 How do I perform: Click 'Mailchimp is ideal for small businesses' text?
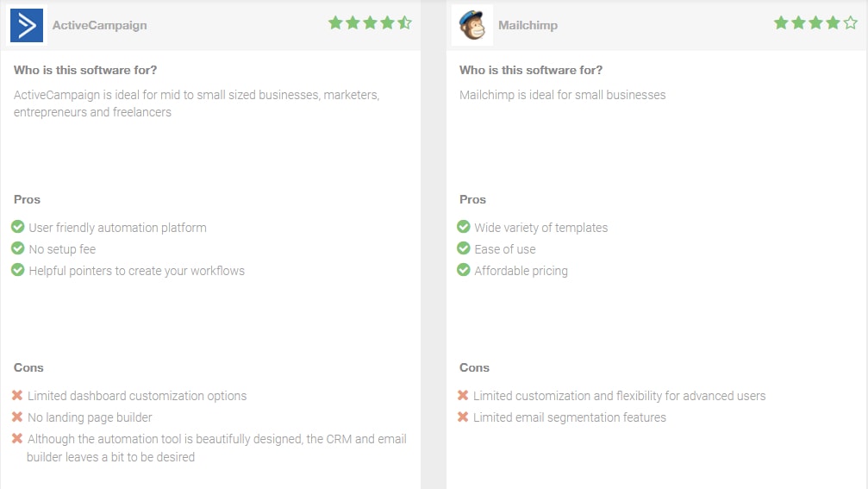pyautogui.click(x=562, y=95)
